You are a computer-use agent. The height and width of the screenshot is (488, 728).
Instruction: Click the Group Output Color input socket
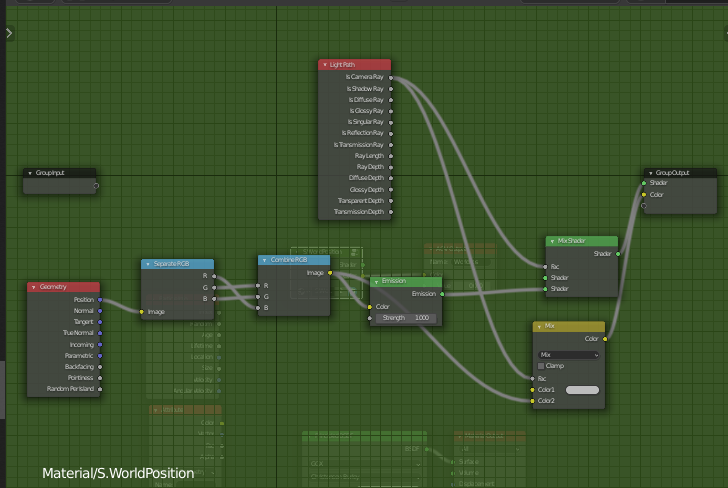644,195
